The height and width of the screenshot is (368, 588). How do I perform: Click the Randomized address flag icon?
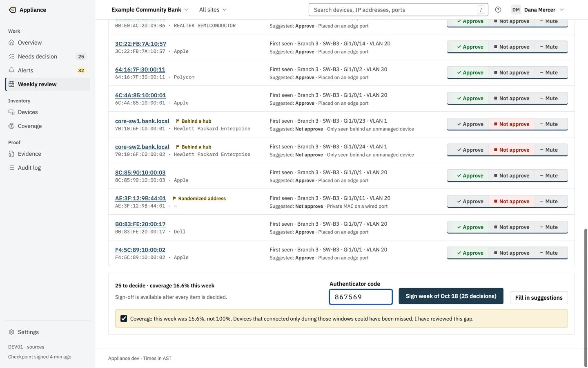[x=174, y=198]
